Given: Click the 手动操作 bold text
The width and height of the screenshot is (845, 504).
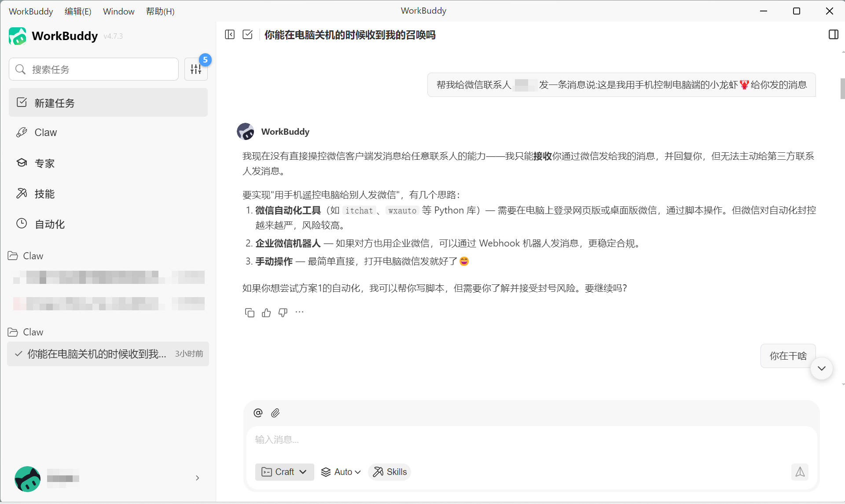Looking at the screenshot, I should point(274,261).
